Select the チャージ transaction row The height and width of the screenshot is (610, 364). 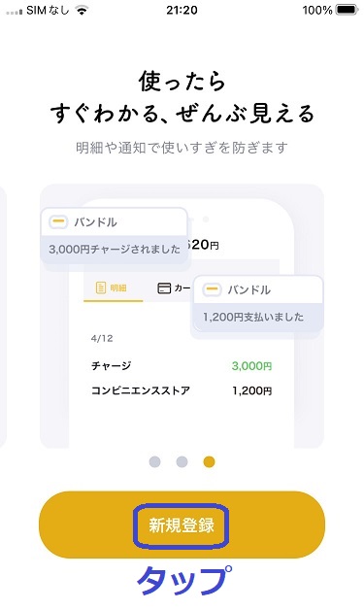pyautogui.click(x=182, y=365)
